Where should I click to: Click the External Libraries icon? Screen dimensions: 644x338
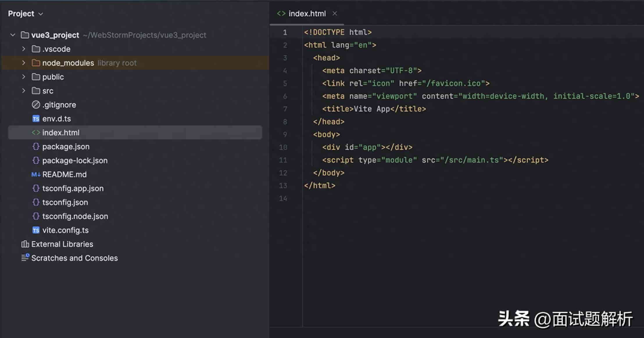click(x=25, y=244)
